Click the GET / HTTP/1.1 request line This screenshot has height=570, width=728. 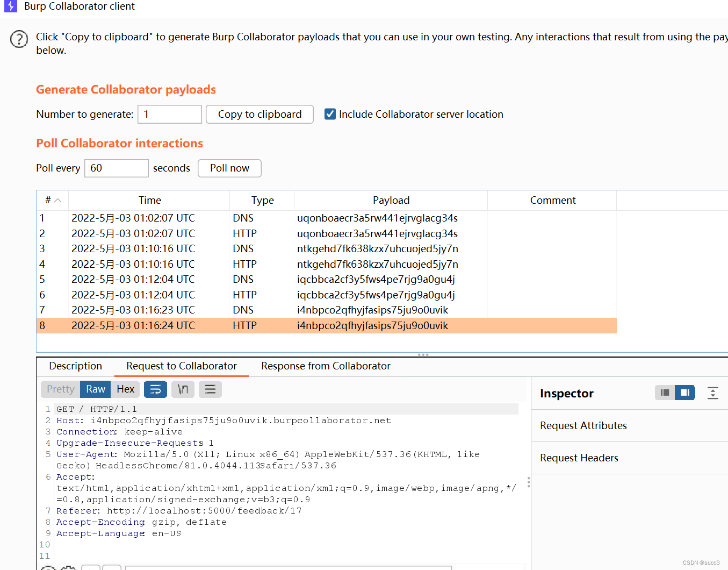[x=97, y=409]
